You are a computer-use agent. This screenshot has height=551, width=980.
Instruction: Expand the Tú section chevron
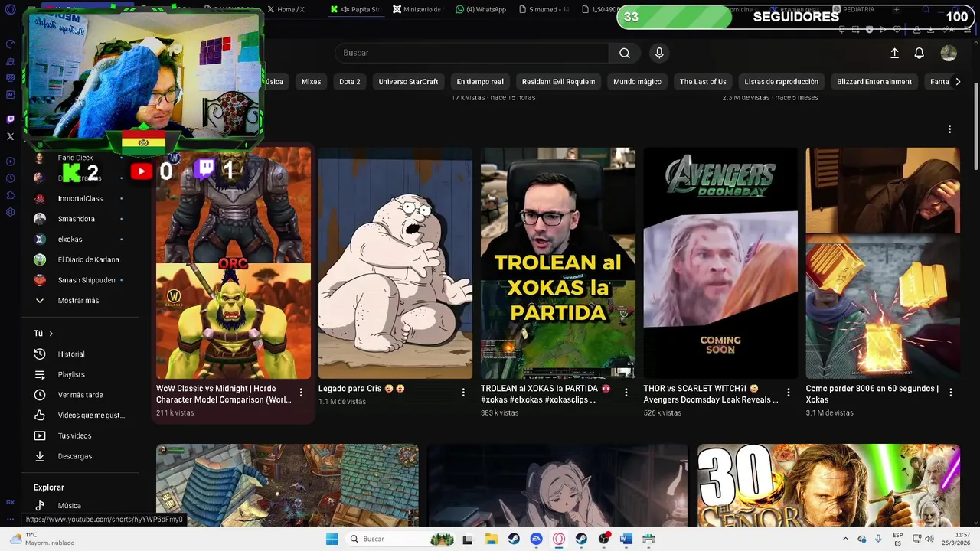click(x=51, y=334)
